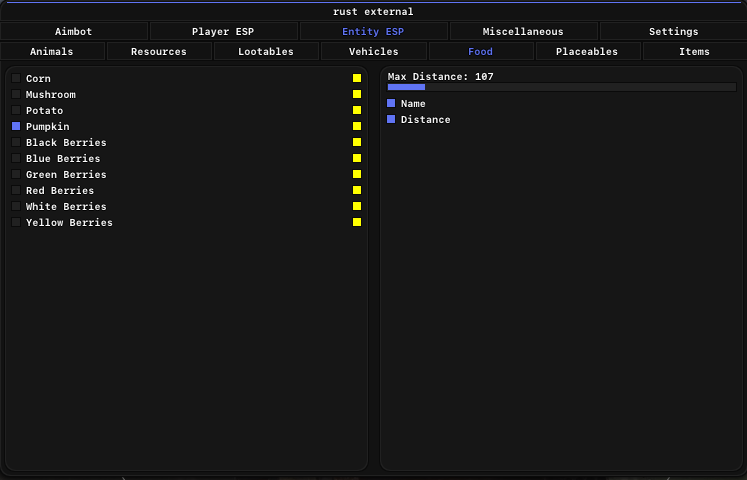Go to the Miscellaneous tab
The width and height of the screenshot is (747, 480).
coord(523,31)
